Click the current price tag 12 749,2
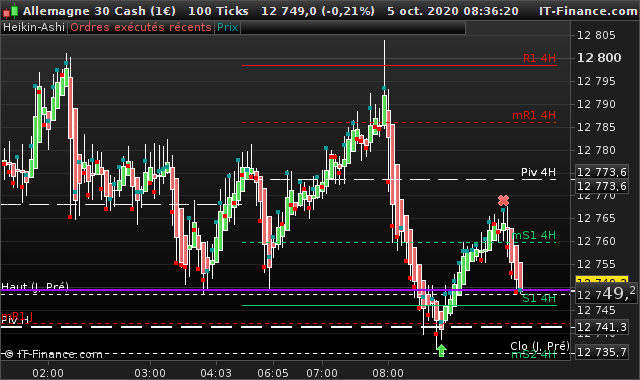This screenshot has height=380, width=640. coord(606,293)
